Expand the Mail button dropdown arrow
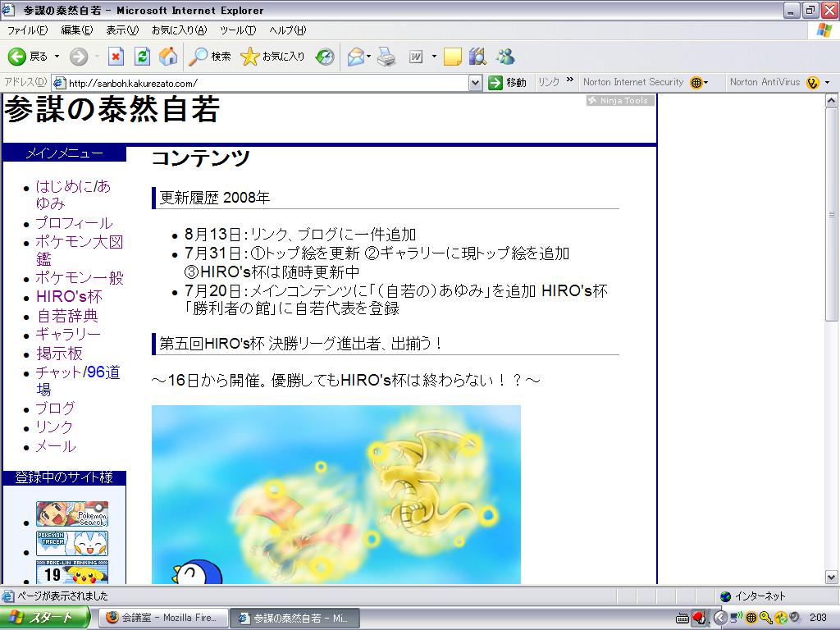Image resolution: width=840 pixels, height=630 pixels. point(368,57)
